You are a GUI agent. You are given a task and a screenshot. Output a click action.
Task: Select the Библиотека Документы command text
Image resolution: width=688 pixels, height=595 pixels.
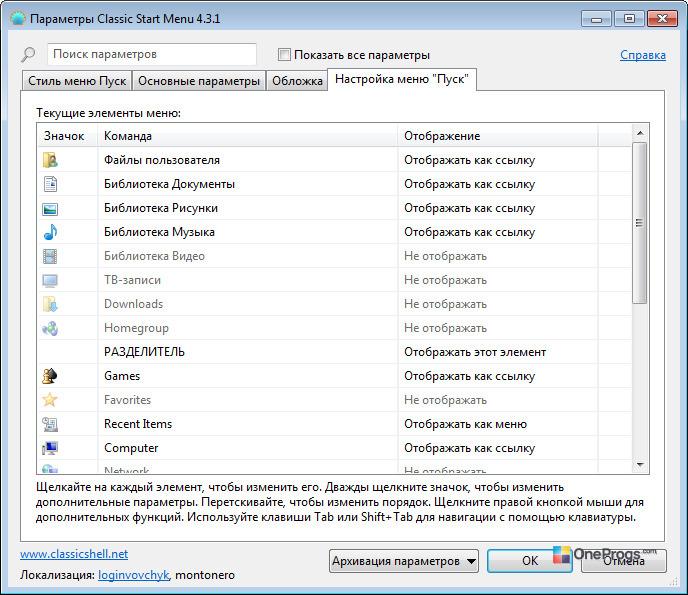tap(169, 184)
